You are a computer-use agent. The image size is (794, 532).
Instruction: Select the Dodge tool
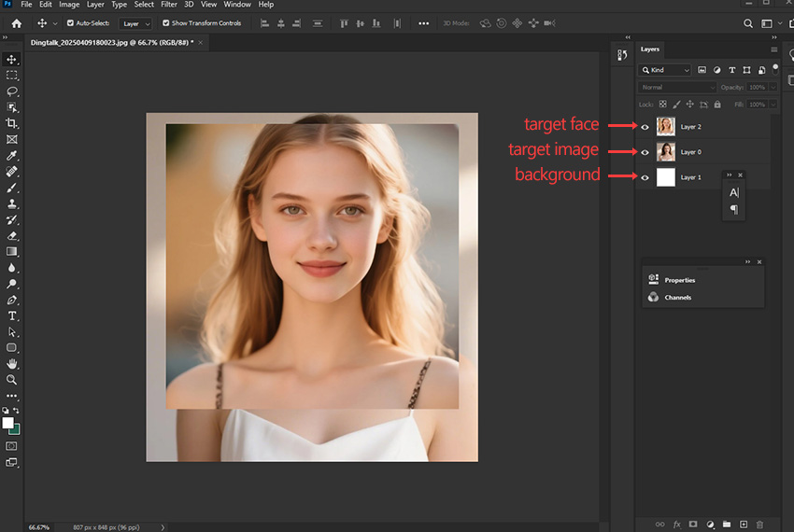[x=11, y=284]
